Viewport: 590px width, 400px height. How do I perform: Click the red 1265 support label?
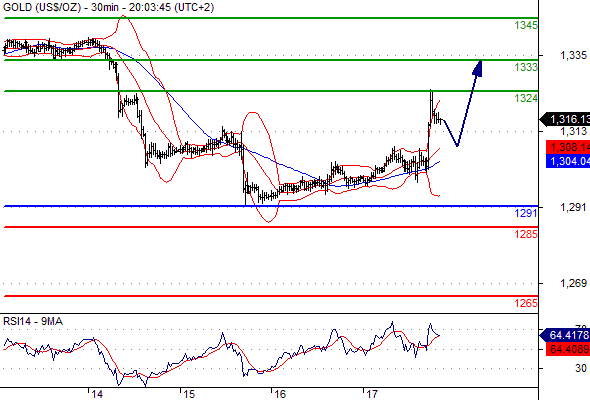526,303
